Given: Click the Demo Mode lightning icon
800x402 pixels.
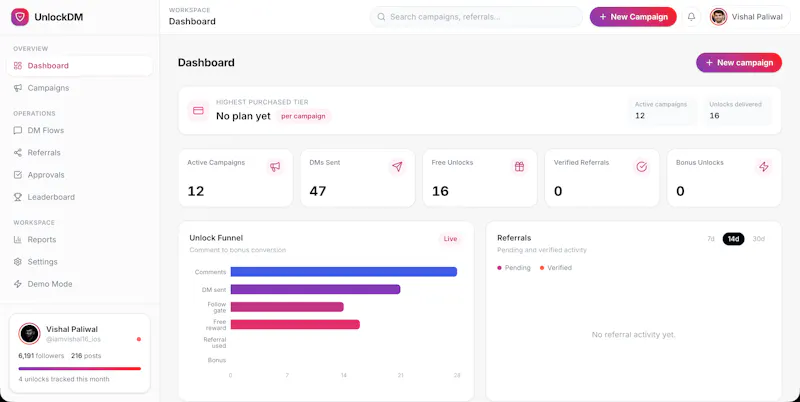Looking at the screenshot, I should coord(18,284).
